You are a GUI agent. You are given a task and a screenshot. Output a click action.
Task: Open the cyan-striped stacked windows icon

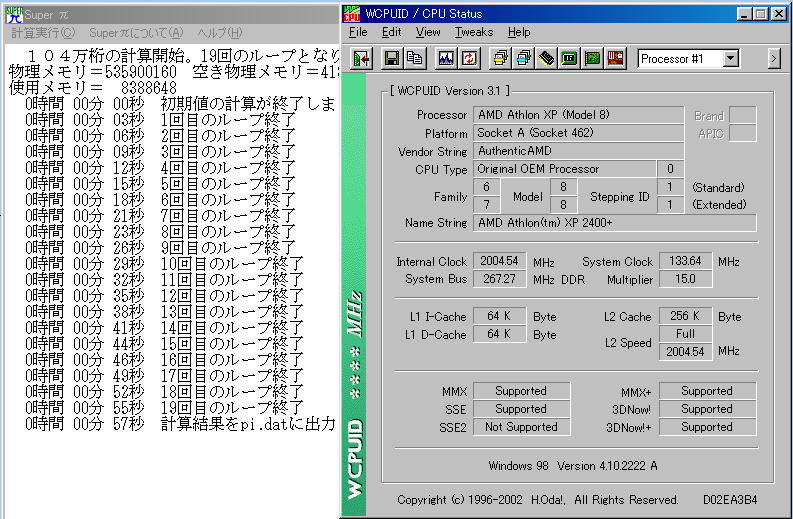(523, 59)
